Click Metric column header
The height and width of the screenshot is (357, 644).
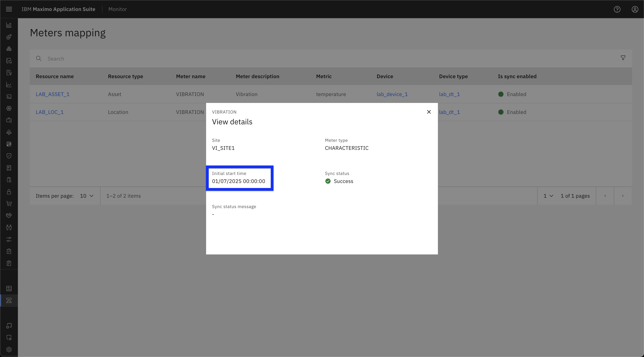tap(324, 76)
